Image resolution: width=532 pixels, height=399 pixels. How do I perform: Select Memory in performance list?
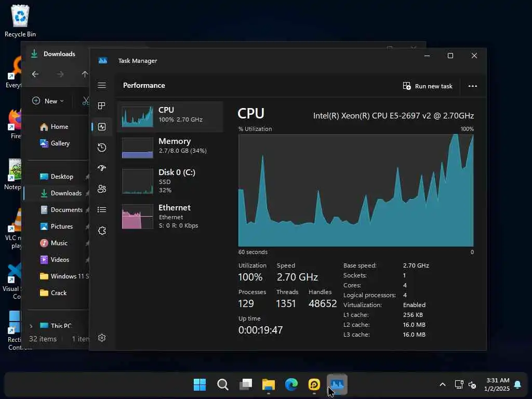(x=170, y=148)
